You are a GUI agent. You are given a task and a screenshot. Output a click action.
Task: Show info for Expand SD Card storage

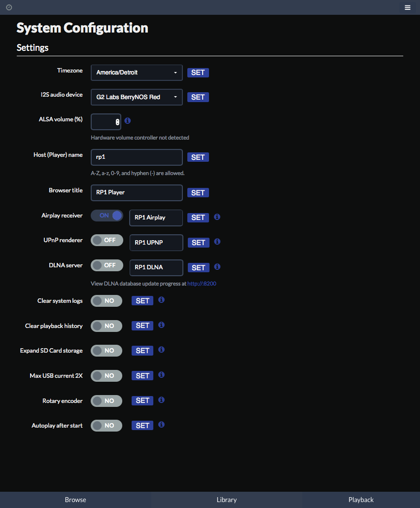(161, 350)
